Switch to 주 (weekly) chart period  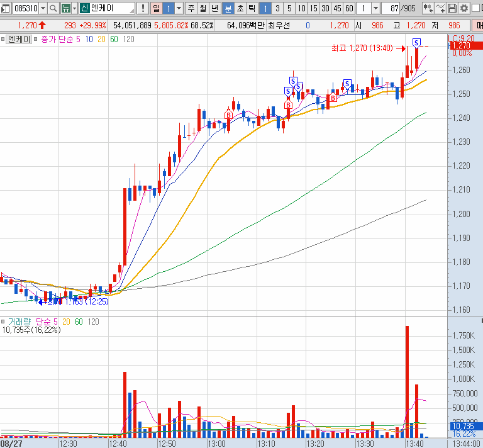tap(191, 9)
